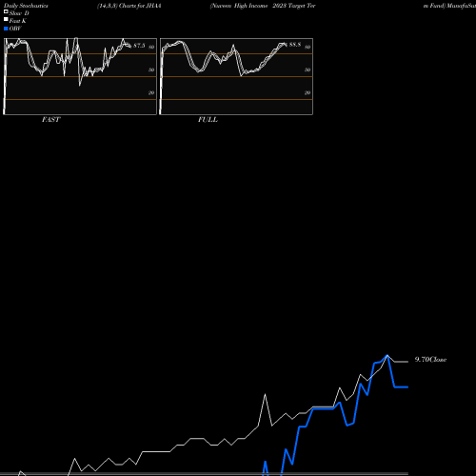Click the 87.5 value in FAST chart

coord(139,46)
